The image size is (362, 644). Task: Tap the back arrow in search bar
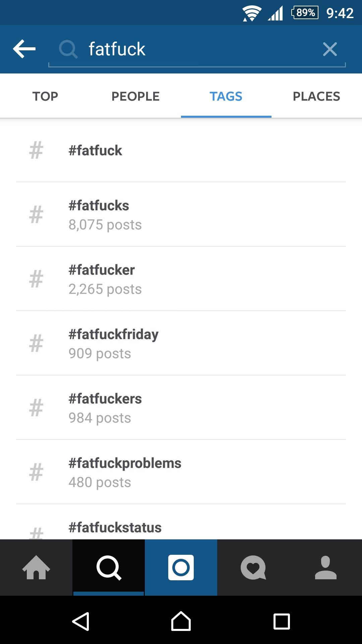24,49
